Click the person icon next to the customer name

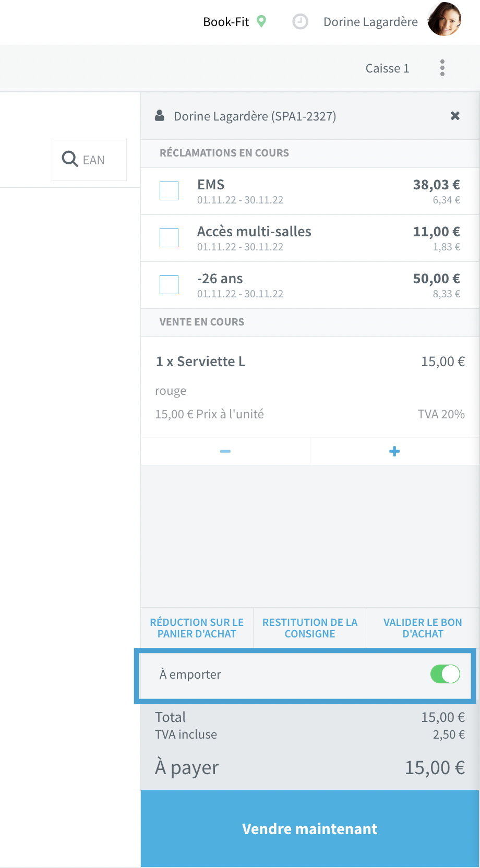point(160,115)
